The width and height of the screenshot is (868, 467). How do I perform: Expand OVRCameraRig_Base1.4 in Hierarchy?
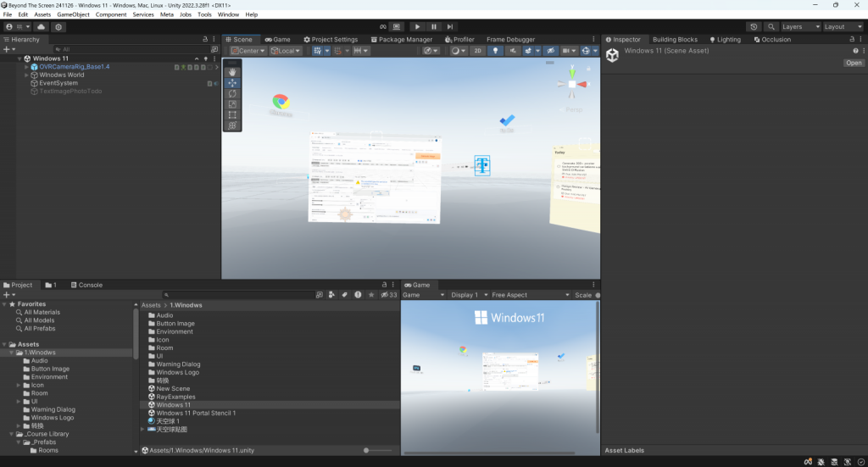26,67
